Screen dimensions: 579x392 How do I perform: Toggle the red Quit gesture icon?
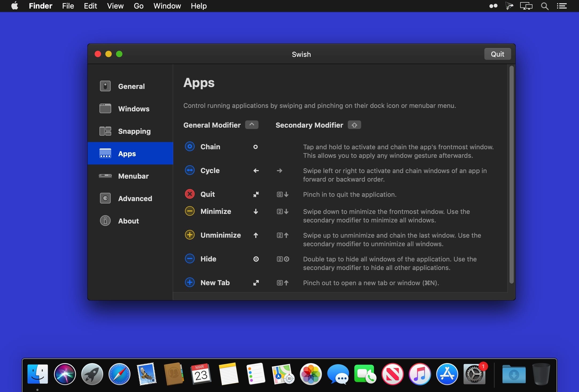click(x=190, y=194)
